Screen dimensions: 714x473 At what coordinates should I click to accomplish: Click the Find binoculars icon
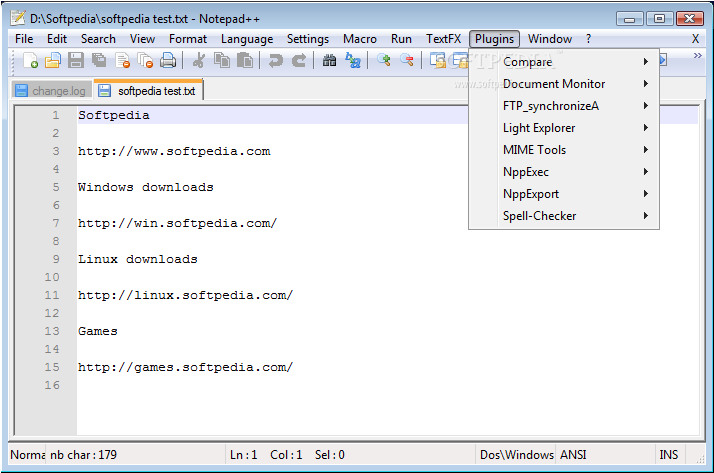(329, 60)
